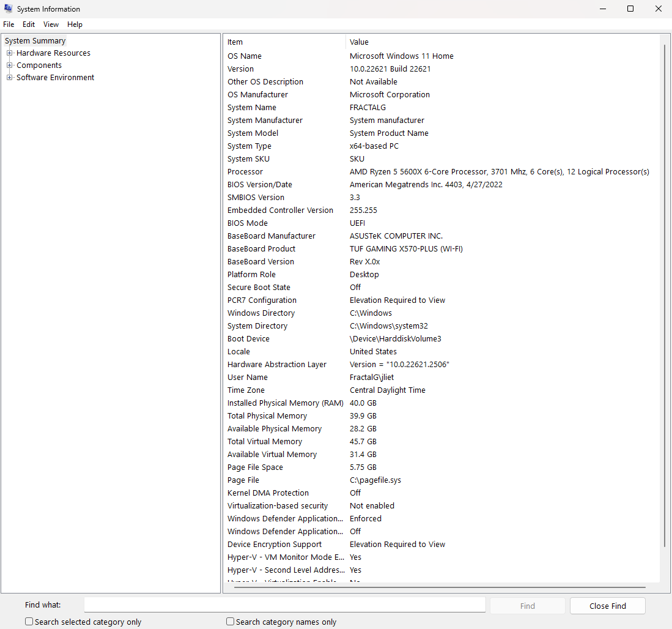Select the Platform Role row item
This screenshot has width=672, height=629.
(251, 274)
